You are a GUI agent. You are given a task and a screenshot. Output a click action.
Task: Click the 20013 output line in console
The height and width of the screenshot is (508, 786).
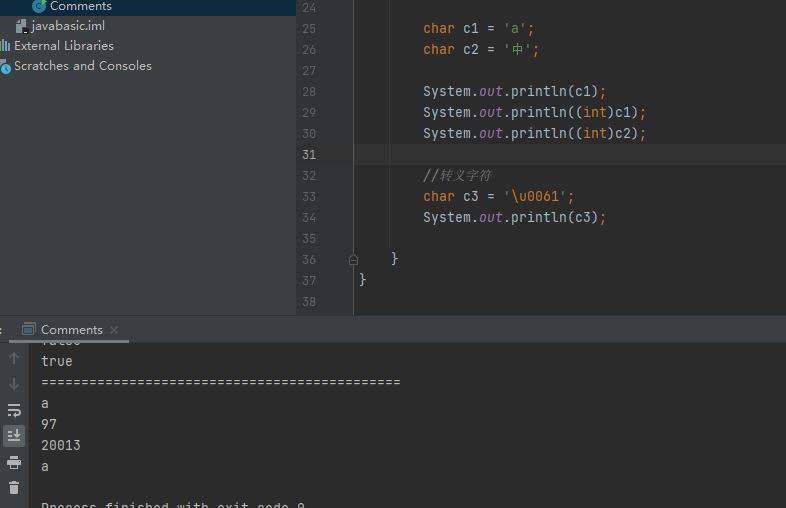(x=61, y=445)
